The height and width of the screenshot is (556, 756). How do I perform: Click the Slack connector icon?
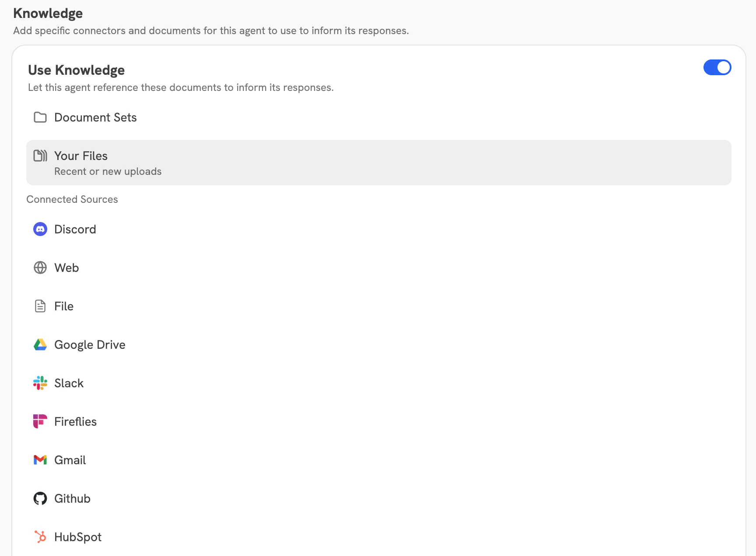click(x=40, y=383)
